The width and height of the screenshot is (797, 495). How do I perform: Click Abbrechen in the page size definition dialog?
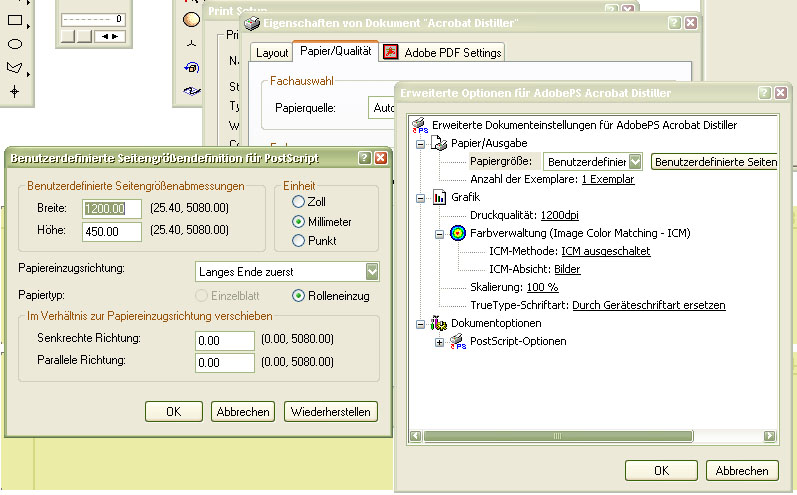243,412
